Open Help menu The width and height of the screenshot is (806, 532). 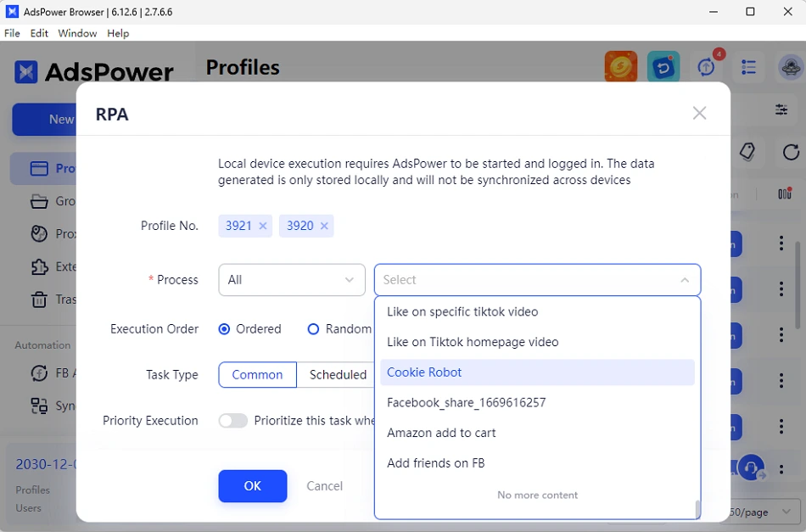[x=118, y=33]
